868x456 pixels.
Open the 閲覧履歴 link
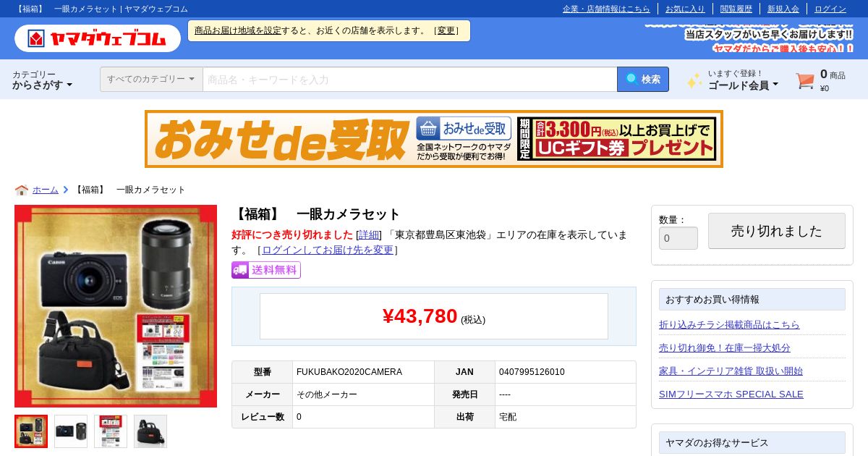pos(736,9)
